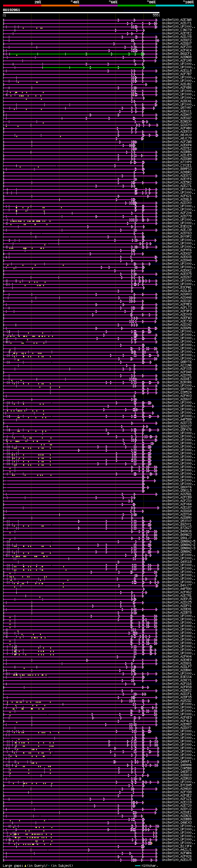Click hit label UniRef100_B7CDH5
This screenshot has width=197, height=868.
pyautogui.click(x=177, y=785)
